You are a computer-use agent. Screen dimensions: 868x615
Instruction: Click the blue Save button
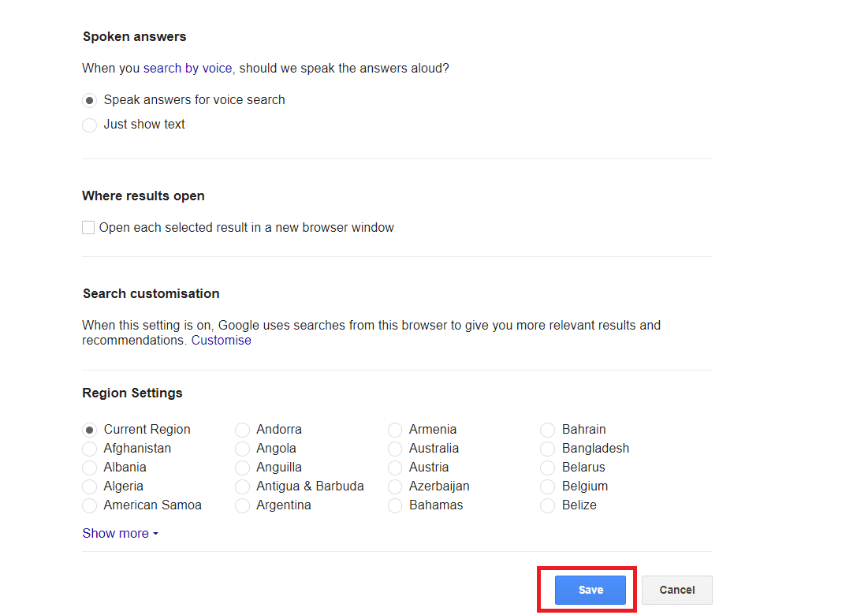coord(590,590)
